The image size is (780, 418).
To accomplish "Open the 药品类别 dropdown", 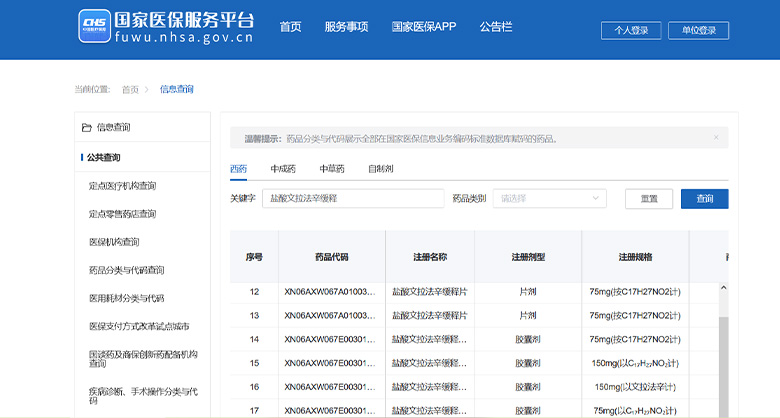I will pos(551,199).
